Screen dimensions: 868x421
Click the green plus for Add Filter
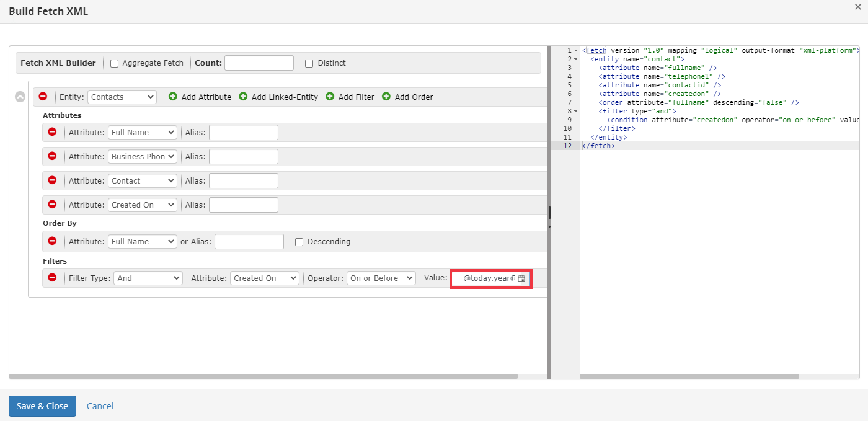tap(330, 97)
